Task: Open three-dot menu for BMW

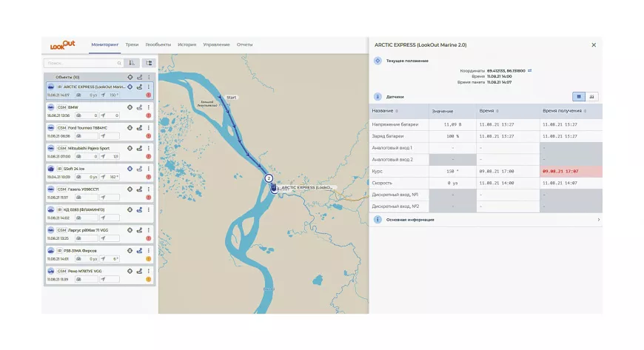Action: click(149, 107)
